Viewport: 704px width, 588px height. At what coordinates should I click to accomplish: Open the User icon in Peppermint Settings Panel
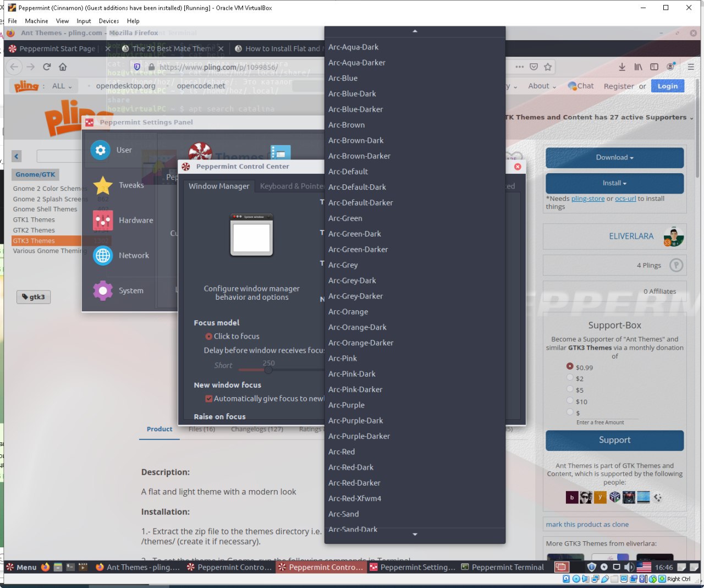pos(100,150)
